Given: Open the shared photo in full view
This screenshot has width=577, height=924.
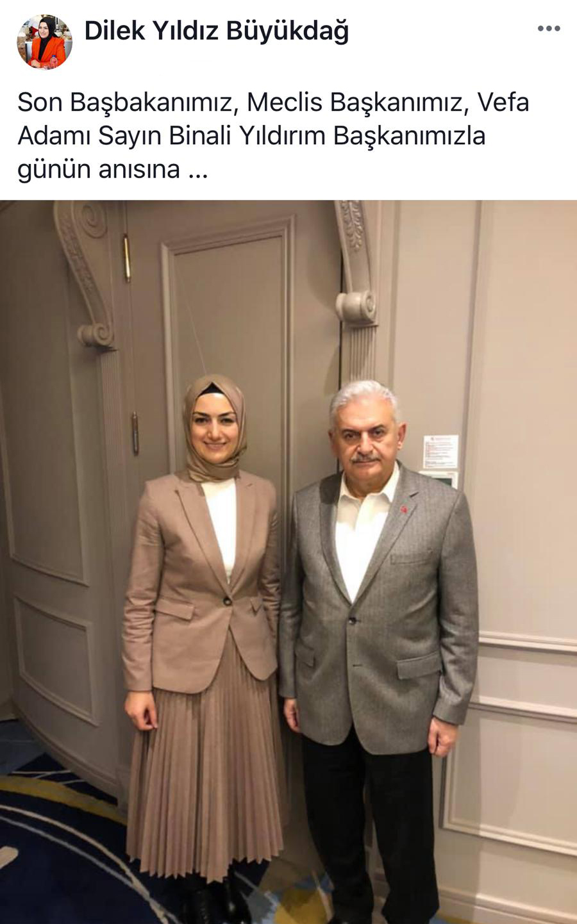Looking at the screenshot, I should 288,562.
